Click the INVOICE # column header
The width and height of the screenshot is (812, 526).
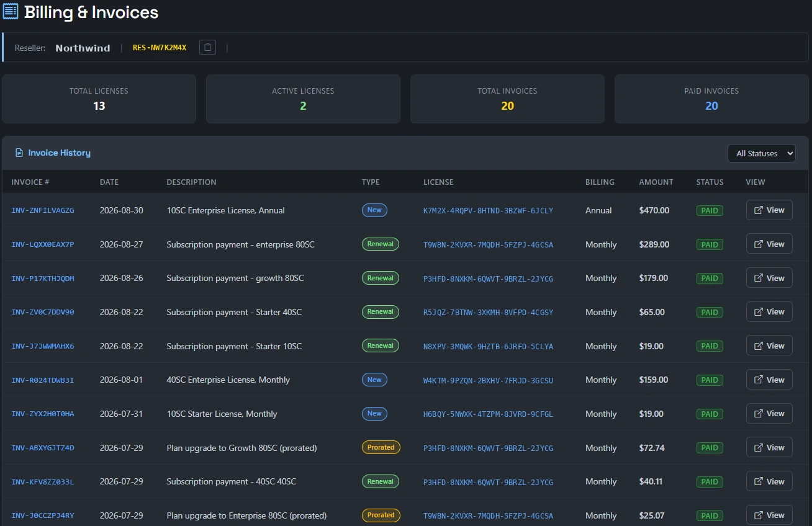tap(30, 182)
